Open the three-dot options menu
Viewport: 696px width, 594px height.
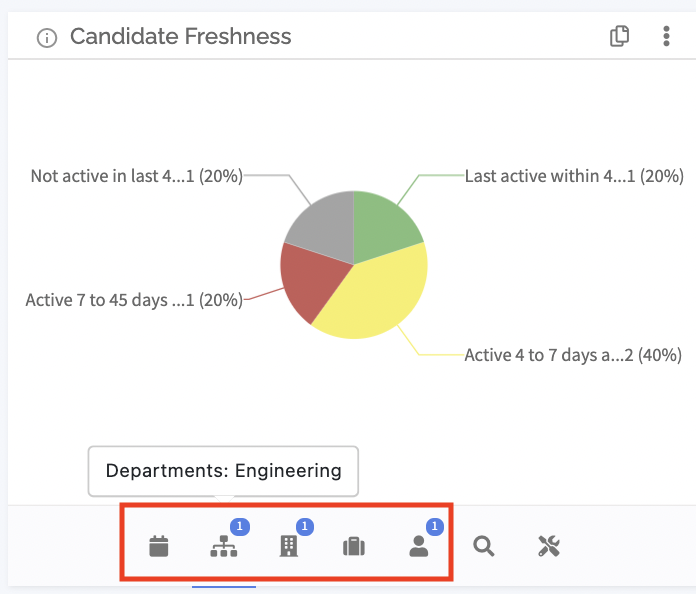[x=666, y=36]
